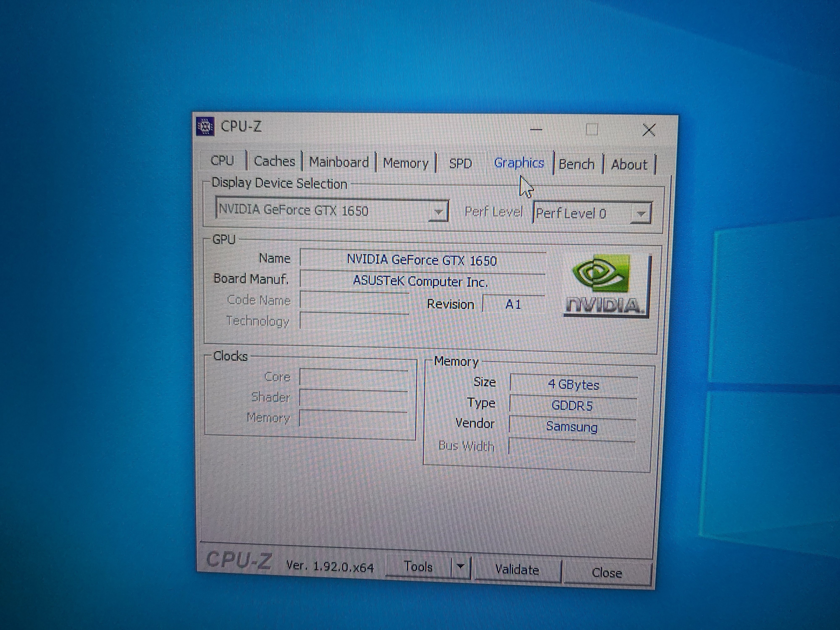Click the CPU-Z title bar app icon
Screen dimensions: 840x630
(205, 126)
